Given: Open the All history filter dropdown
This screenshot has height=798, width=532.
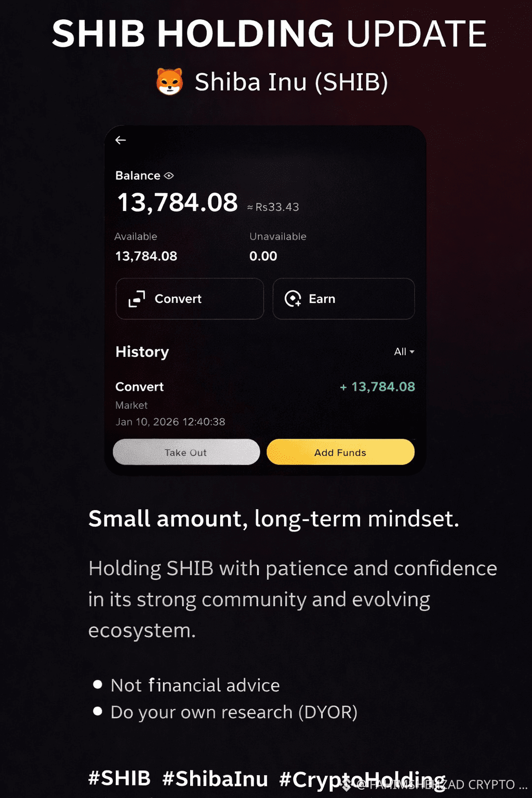Looking at the screenshot, I should point(404,352).
